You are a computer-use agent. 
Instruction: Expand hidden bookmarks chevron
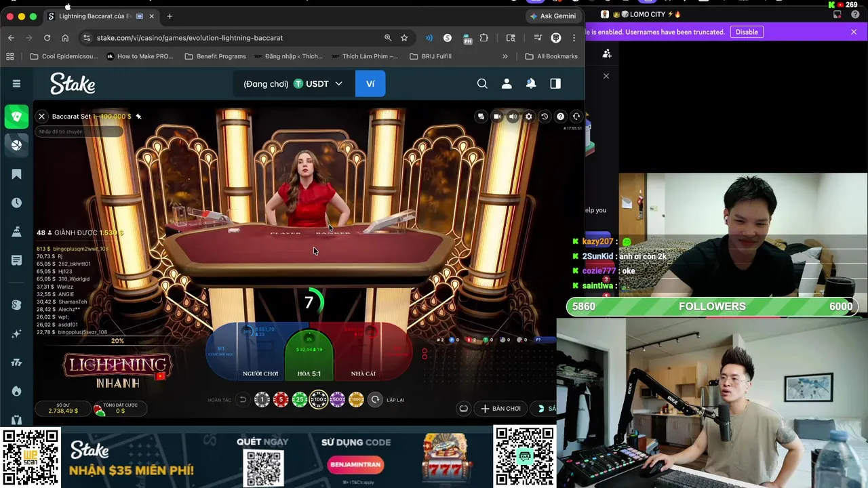click(505, 56)
